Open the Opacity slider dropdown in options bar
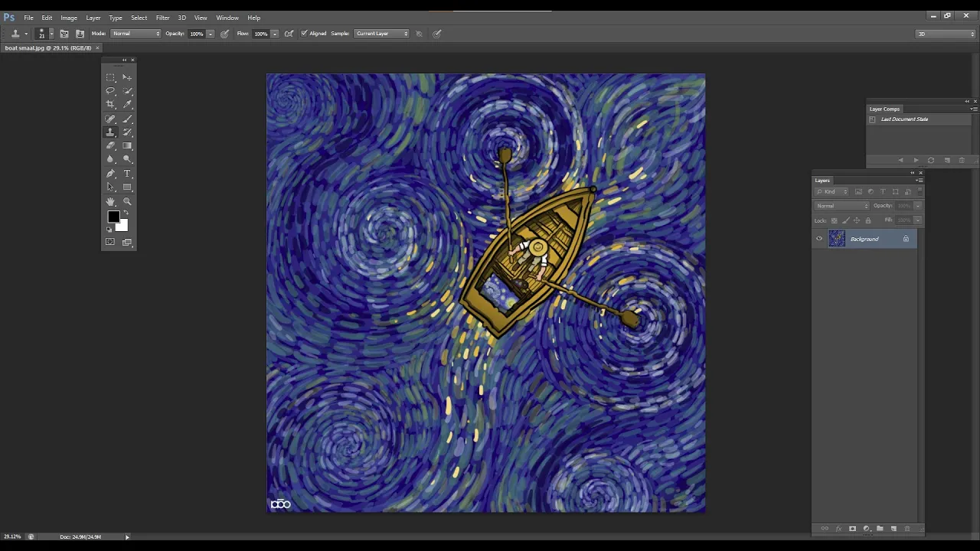Screen dimensions: 980x551 (211, 34)
